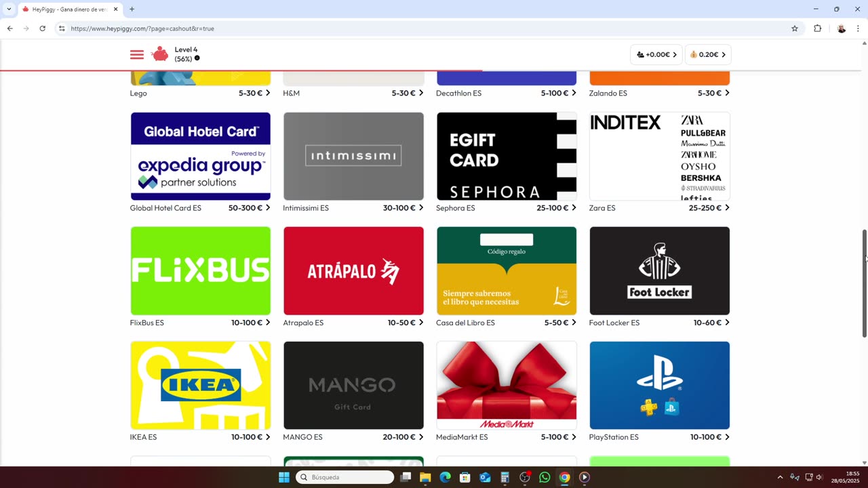Click the MANGO ES label
This screenshot has width=868, height=488.
click(x=302, y=437)
